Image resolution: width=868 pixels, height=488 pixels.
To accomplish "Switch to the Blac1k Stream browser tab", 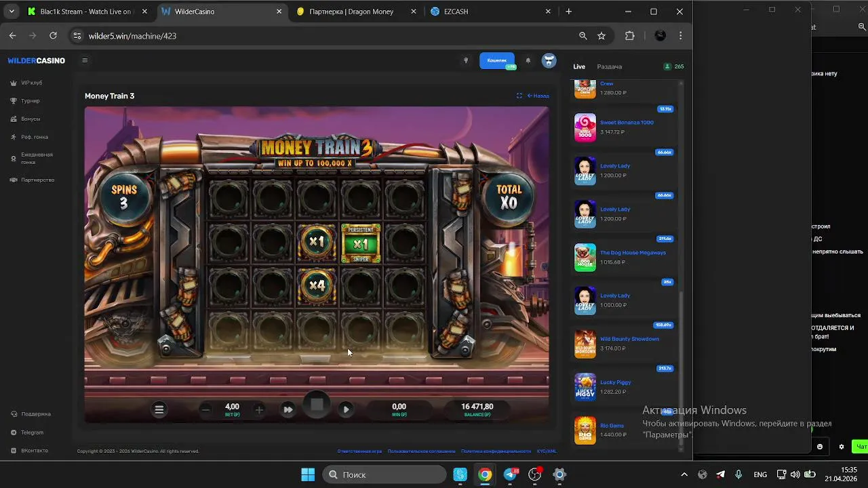I will coord(87,12).
